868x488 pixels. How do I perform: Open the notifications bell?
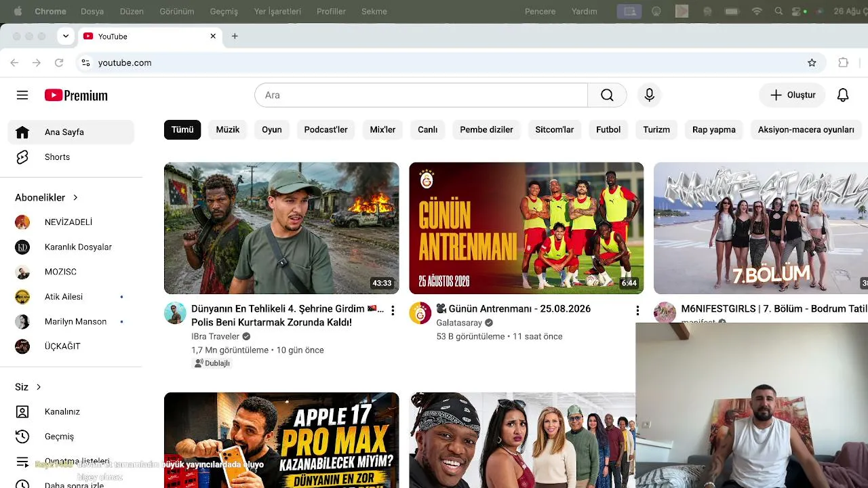[x=843, y=95]
